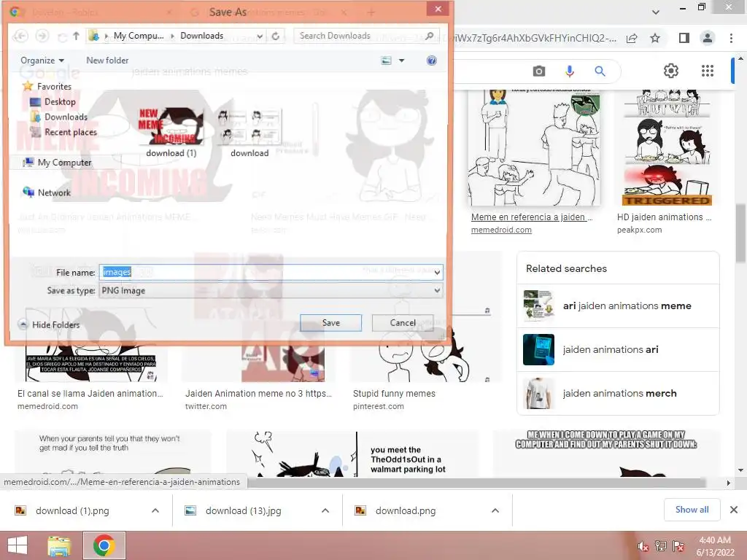Select Downloads in address path

point(201,36)
